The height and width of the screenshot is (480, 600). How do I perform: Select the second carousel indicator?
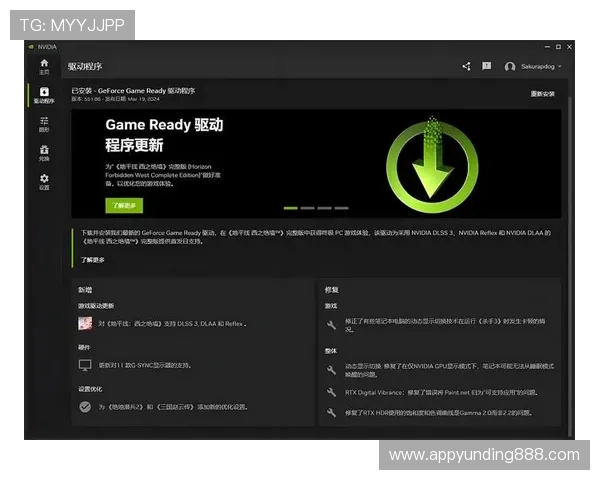308,208
